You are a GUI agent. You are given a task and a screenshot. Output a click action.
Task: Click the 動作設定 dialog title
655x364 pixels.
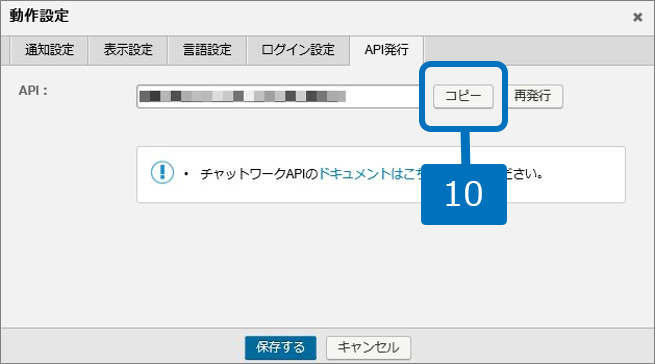pyautogui.click(x=39, y=16)
